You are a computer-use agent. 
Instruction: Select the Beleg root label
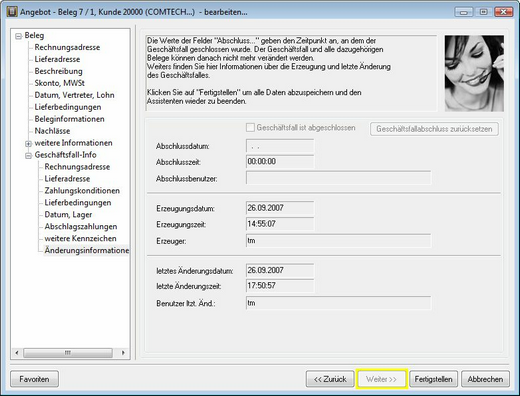pyautogui.click(x=34, y=35)
